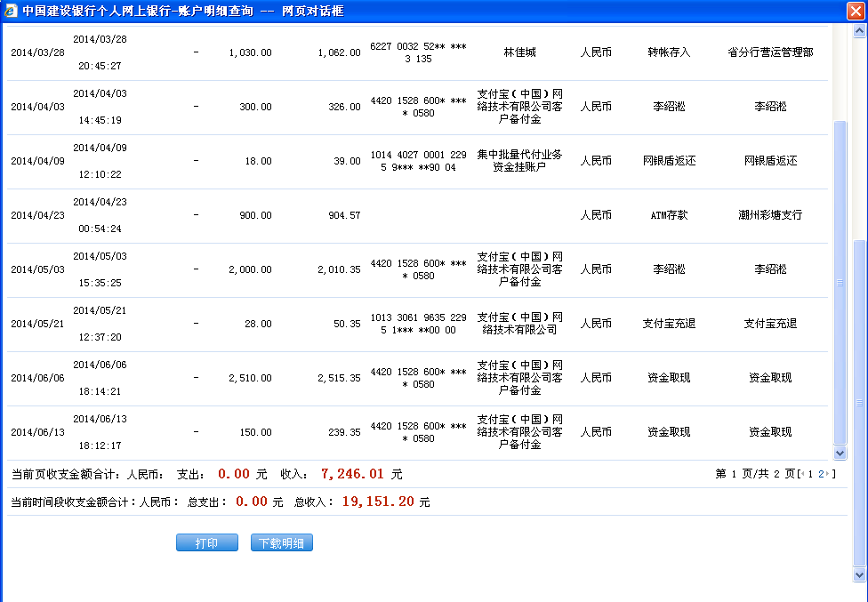Select page number 1 in pagination
Screen dimensions: 868x602
(811, 474)
